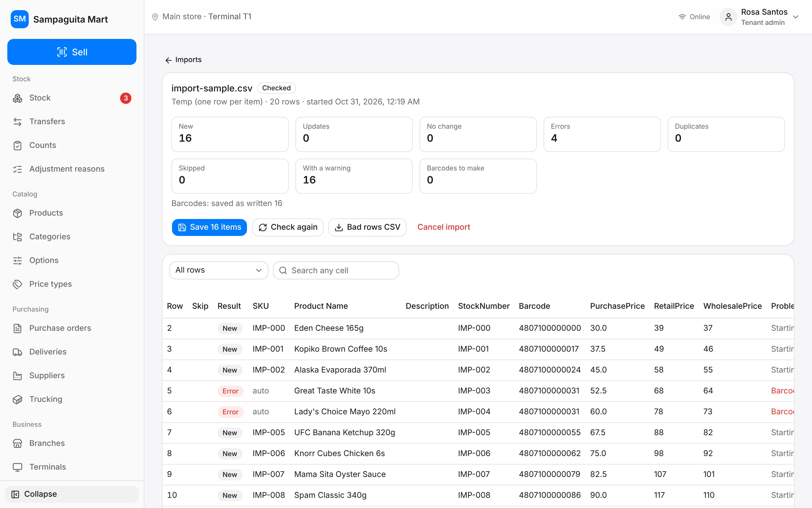
Task: Click the Purchase orders document icon
Action: pos(17,328)
